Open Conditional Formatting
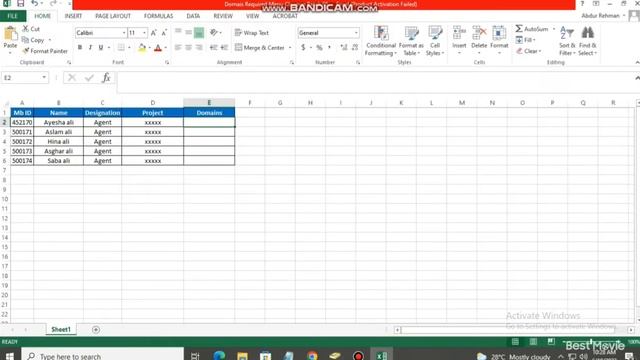Viewport: 640px width, 360px height. [x=381, y=41]
